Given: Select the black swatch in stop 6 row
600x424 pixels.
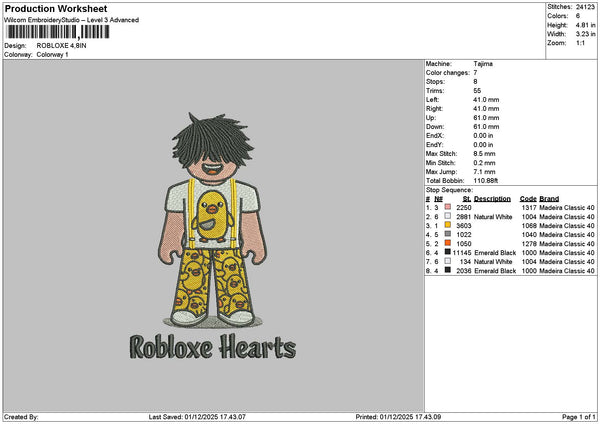Looking at the screenshot, I should 448,252.
